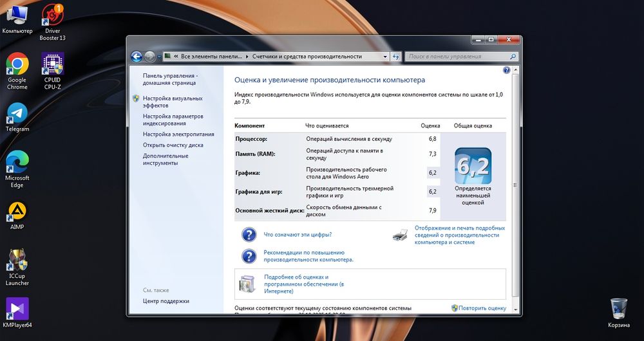Click the Forward navigation arrow button
This screenshot has height=341, width=644.
coord(150,57)
